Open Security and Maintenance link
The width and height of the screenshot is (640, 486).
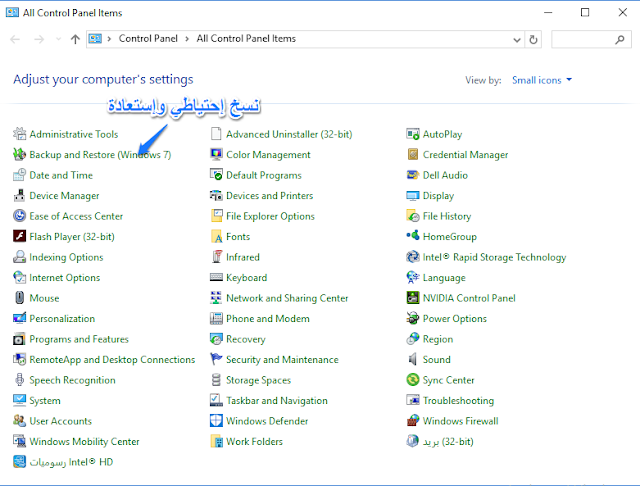coord(282,360)
